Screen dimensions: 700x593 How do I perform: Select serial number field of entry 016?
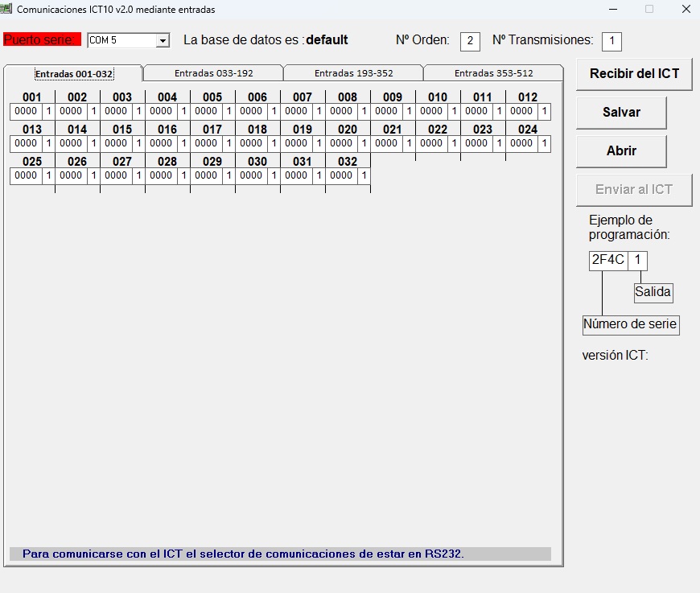[161, 143]
